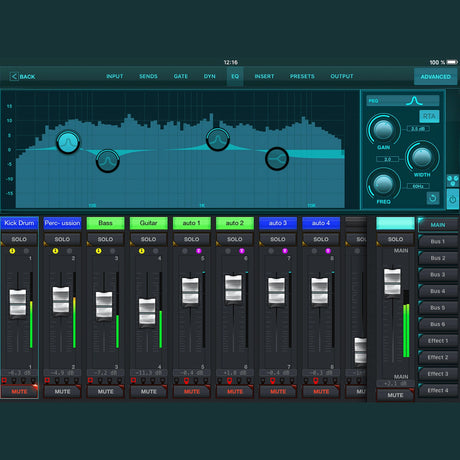Select the highlighted first EQ band node
The width and height of the screenshot is (460, 460).
68,142
